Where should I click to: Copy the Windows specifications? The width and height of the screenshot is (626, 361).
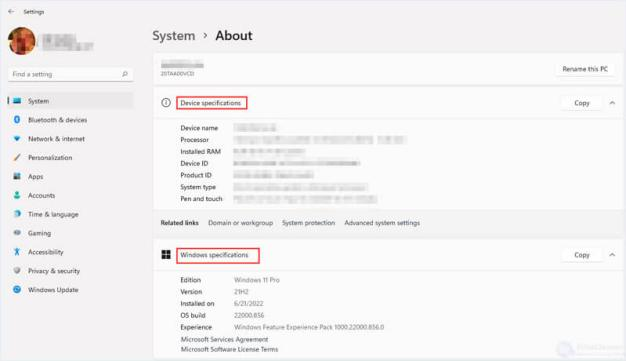click(582, 255)
